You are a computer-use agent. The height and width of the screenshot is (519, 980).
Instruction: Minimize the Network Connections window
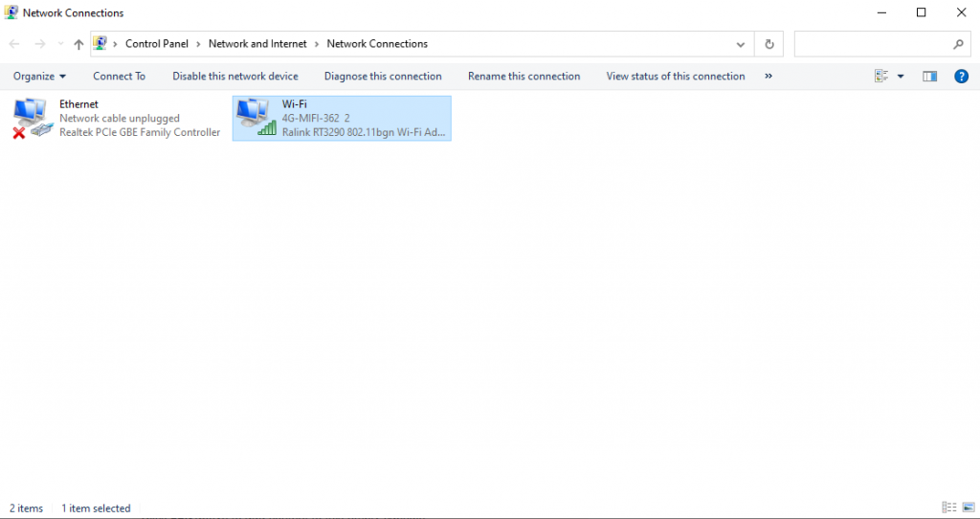coord(881,12)
